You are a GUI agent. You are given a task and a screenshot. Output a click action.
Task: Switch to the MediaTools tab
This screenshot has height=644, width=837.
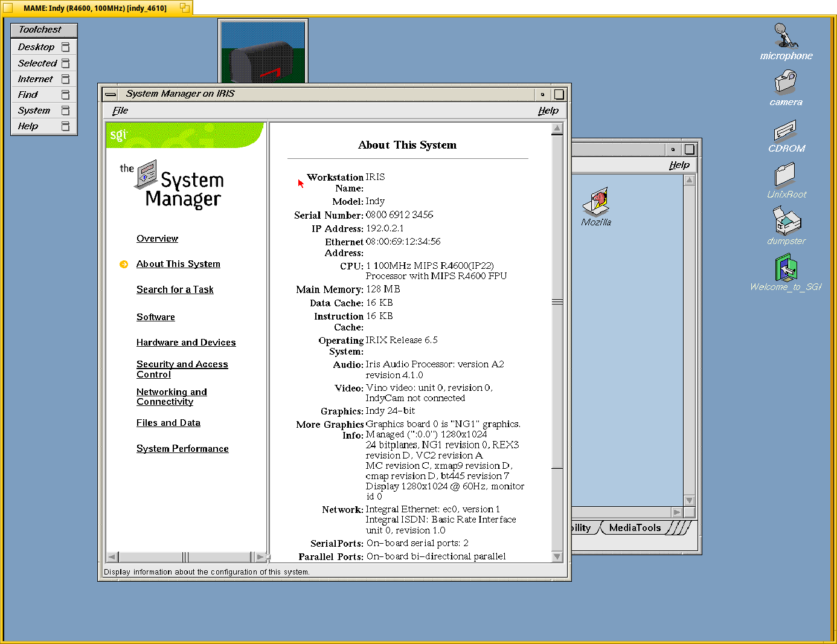click(x=635, y=528)
